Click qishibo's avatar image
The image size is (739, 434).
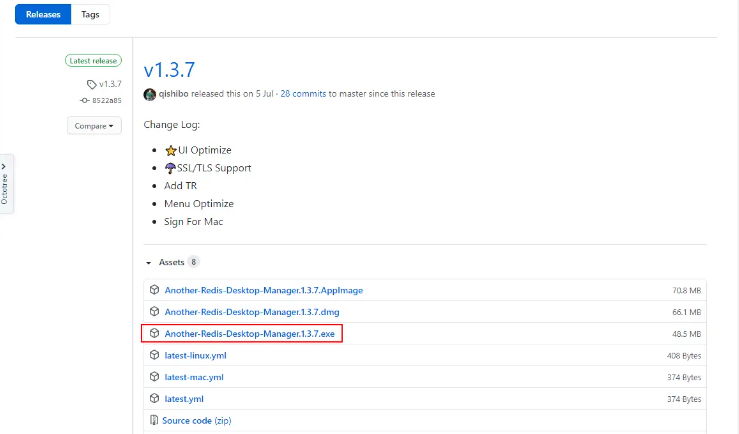click(x=150, y=94)
